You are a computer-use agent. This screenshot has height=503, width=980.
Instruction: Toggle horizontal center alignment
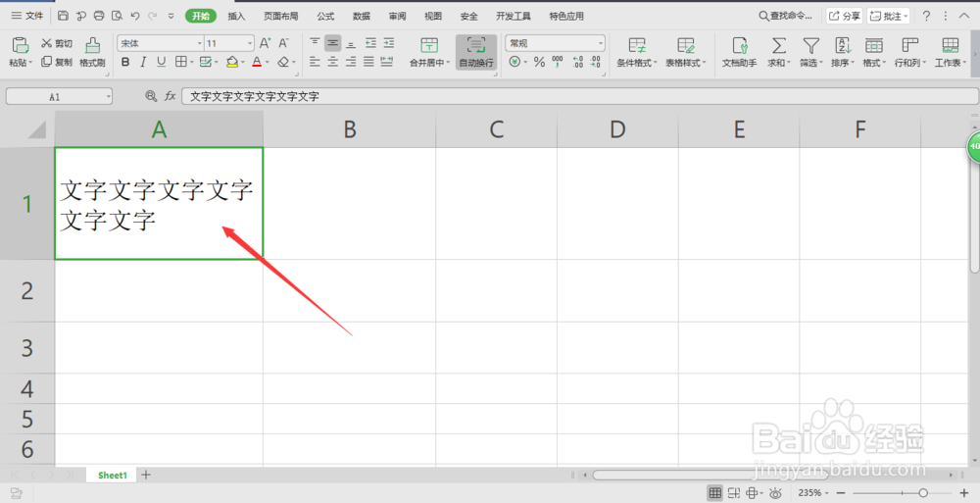(333, 62)
